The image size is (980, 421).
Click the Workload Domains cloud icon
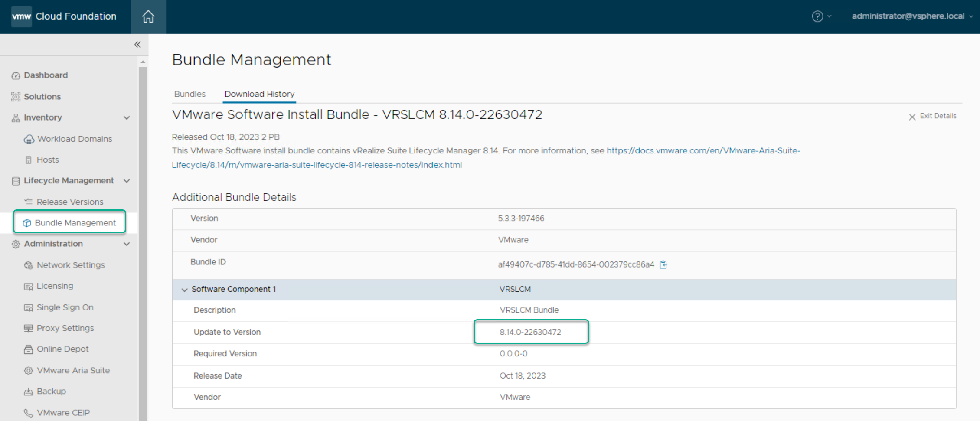click(29, 139)
